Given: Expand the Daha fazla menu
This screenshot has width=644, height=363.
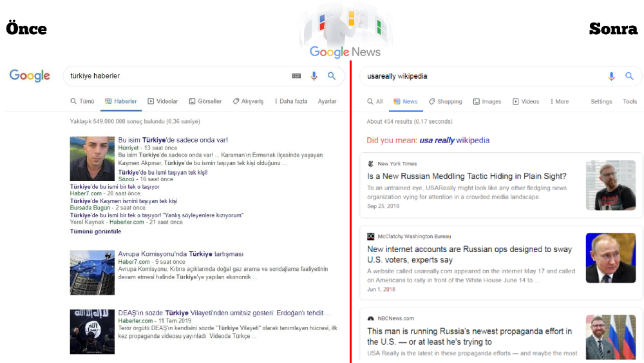Looking at the screenshot, I should (x=291, y=101).
